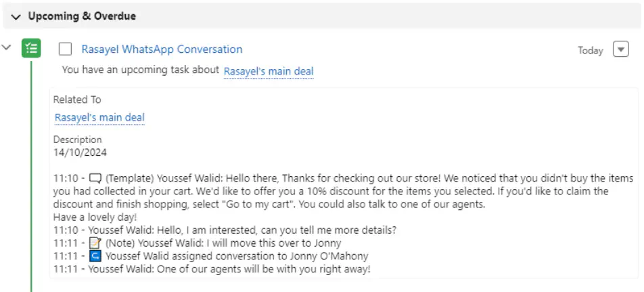
Task: Click the Related To field label
Action: (x=77, y=100)
